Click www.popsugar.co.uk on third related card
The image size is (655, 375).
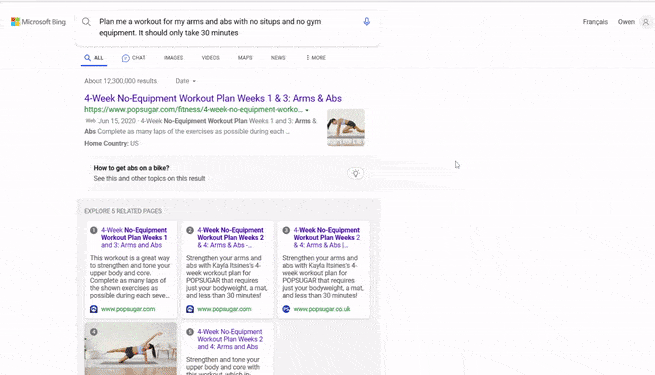pyautogui.click(x=322, y=309)
